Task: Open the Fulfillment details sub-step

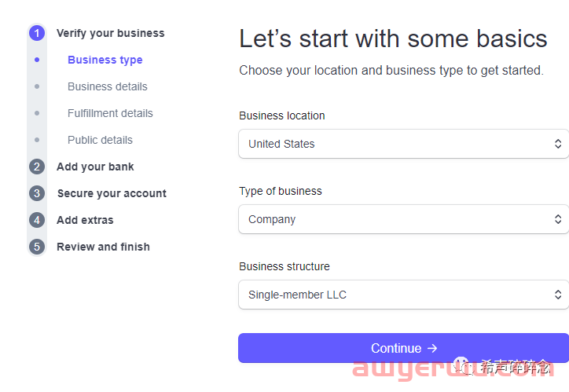Action: click(110, 113)
